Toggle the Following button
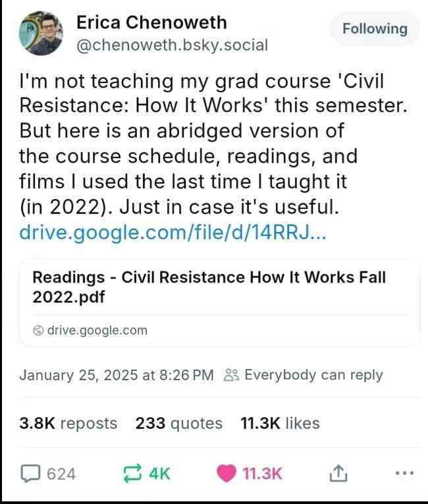The width and height of the screenshot is (428, 504). pyautogui.click(x=374, y=29)
